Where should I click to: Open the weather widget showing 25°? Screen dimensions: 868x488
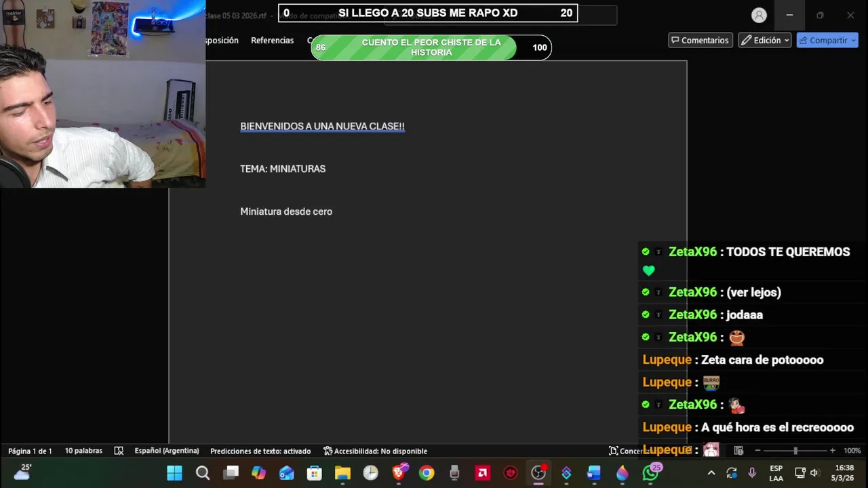coord(23,472)
